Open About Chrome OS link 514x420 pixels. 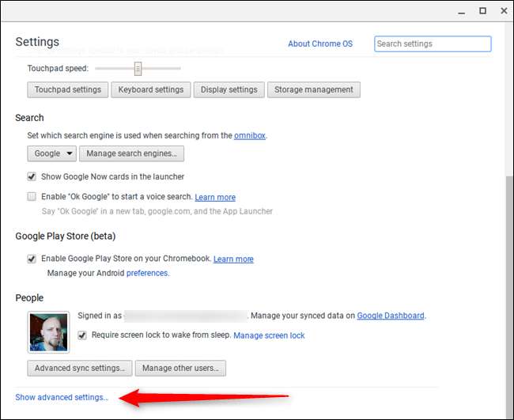click(x=320, y=44)
